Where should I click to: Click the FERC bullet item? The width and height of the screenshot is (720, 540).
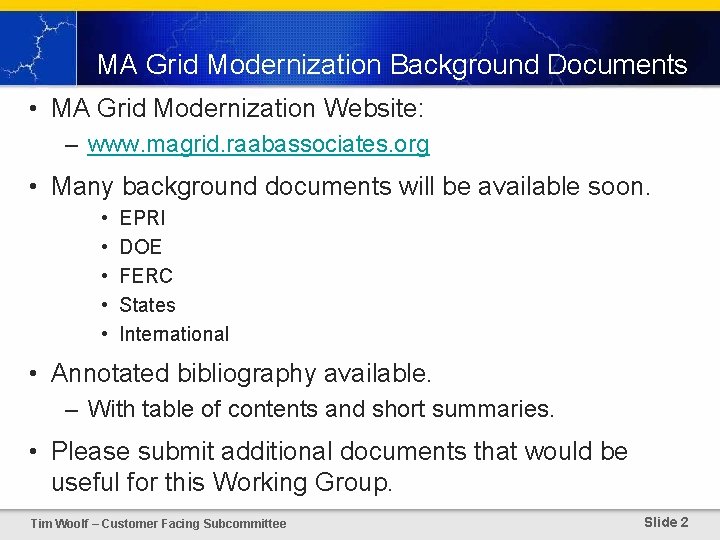point(146,276)
